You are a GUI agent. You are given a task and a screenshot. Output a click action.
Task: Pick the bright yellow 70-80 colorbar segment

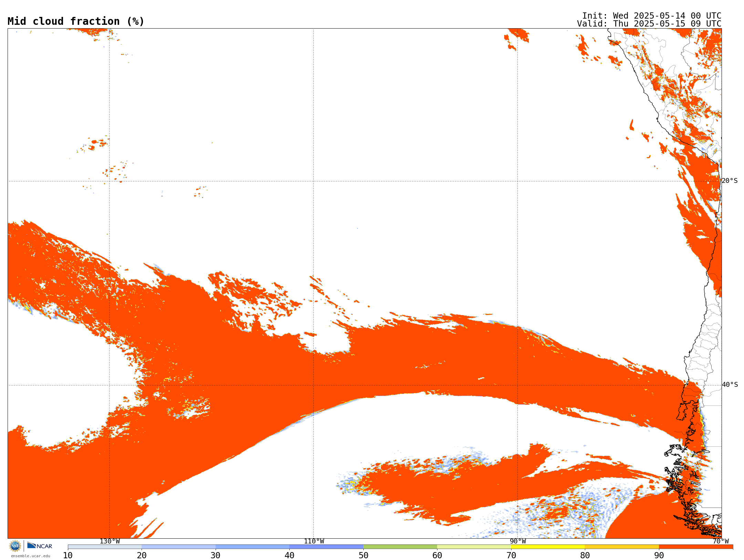point(548,547)
